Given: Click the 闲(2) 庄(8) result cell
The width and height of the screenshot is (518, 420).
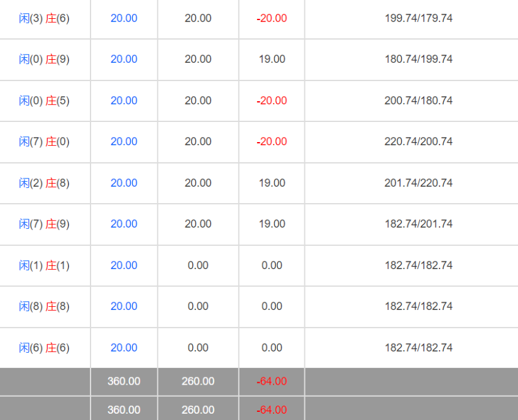Looking at the screenshot, I should point(44,183).
